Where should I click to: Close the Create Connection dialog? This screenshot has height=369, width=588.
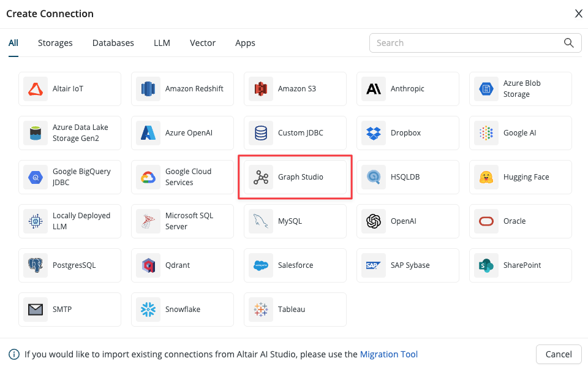[x=578, y=13]
